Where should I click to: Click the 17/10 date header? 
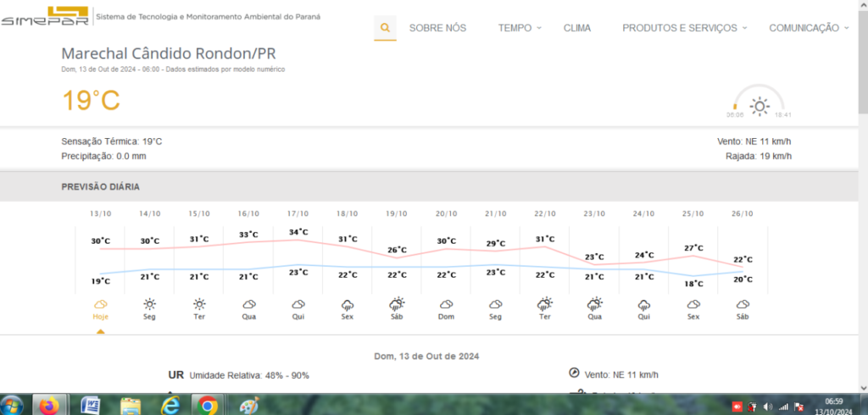pos(298,213)
